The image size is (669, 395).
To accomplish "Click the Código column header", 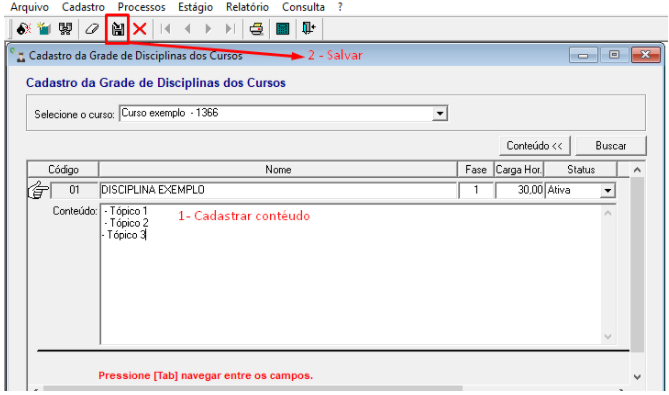I will pos(63,169).
